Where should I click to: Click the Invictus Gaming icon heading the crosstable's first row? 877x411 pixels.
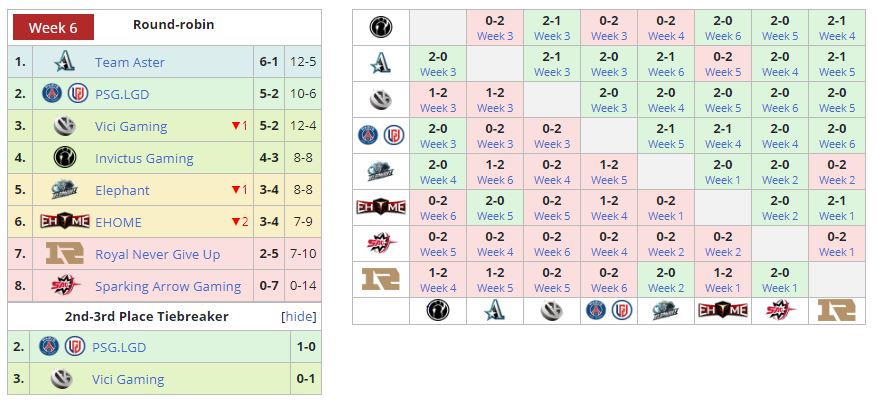[x=380, y=27]
